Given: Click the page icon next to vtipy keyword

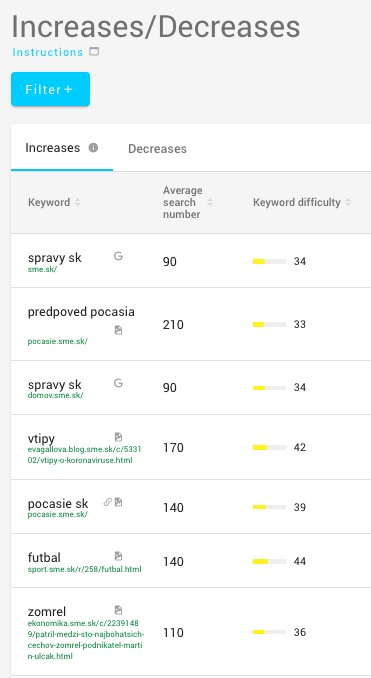Looking at the screenshot, I should pos(118,437).
